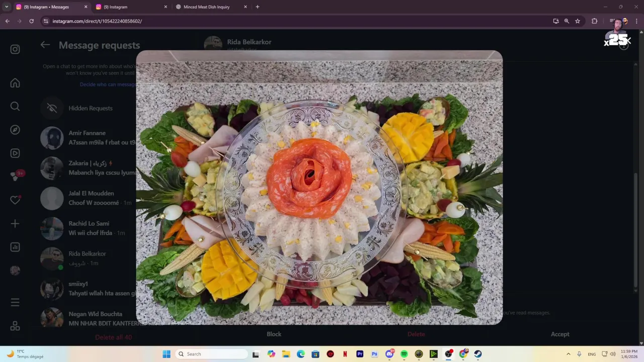The image size is (644, 362).
Task: Open the Search panel in the sidebar
Action: click(15, 106)
